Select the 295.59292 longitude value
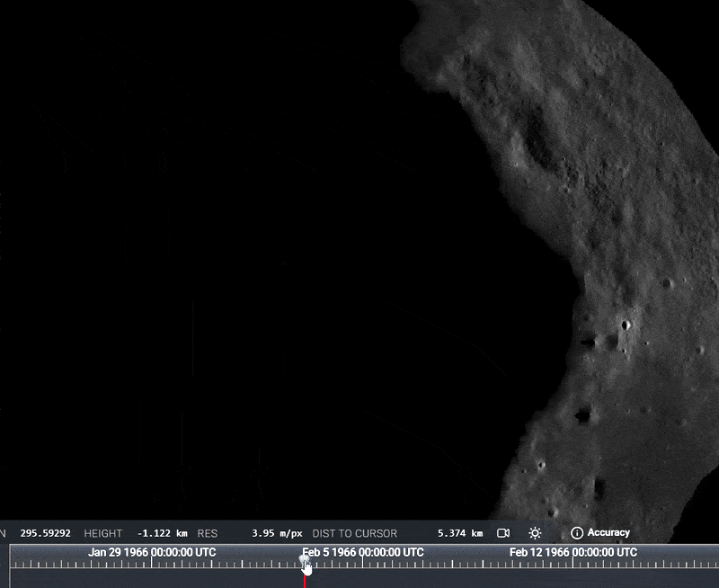This screenshot has height=588, width=719. tap(46, 533)
